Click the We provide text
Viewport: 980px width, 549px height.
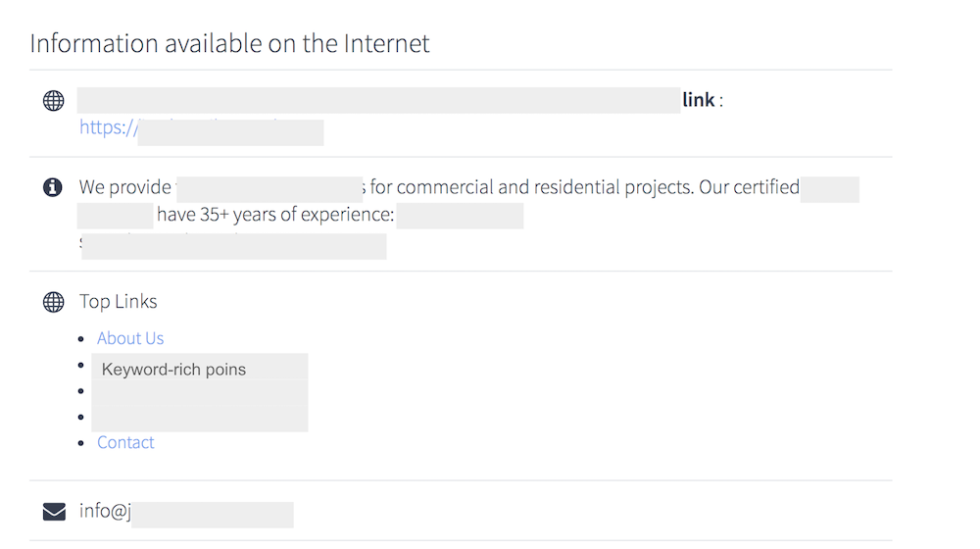[125, 187]
